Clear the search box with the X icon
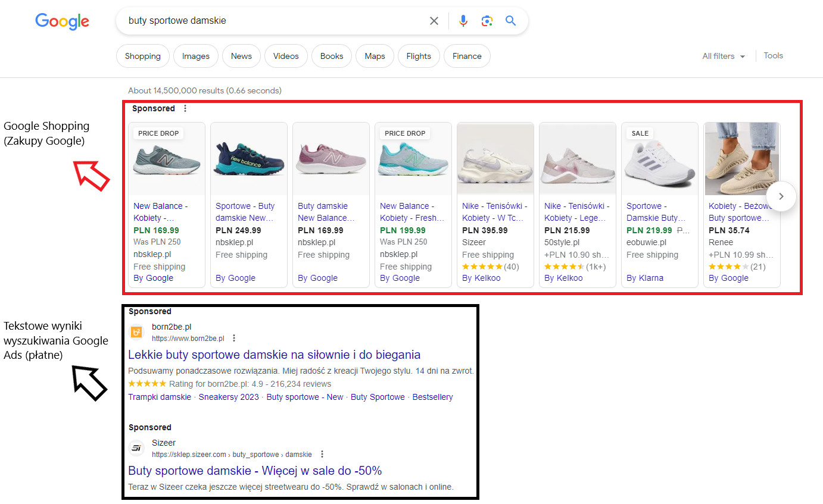This screenshot has width=823, height=504. 434,21
